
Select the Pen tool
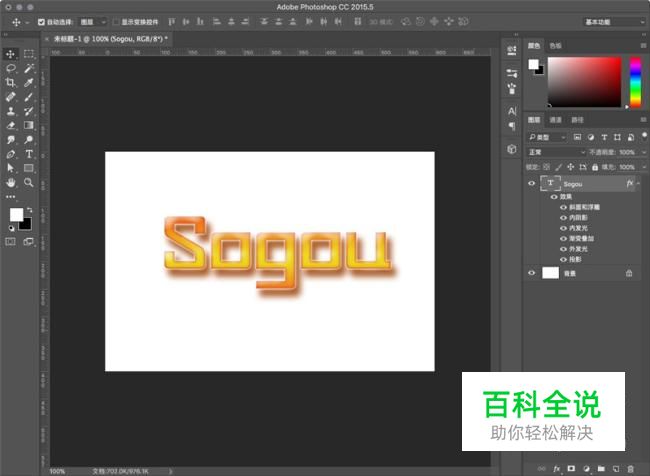point(11,154)
